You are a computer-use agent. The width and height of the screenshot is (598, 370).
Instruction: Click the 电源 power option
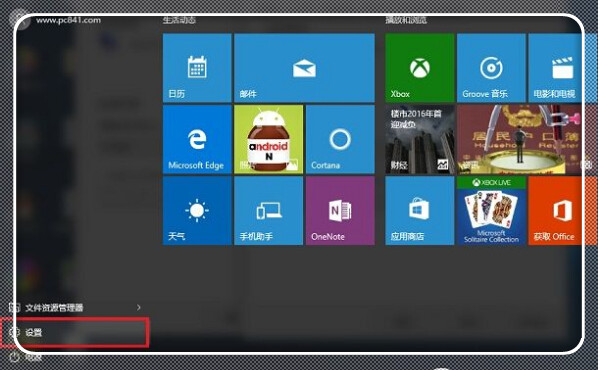(x=27, y=357)
